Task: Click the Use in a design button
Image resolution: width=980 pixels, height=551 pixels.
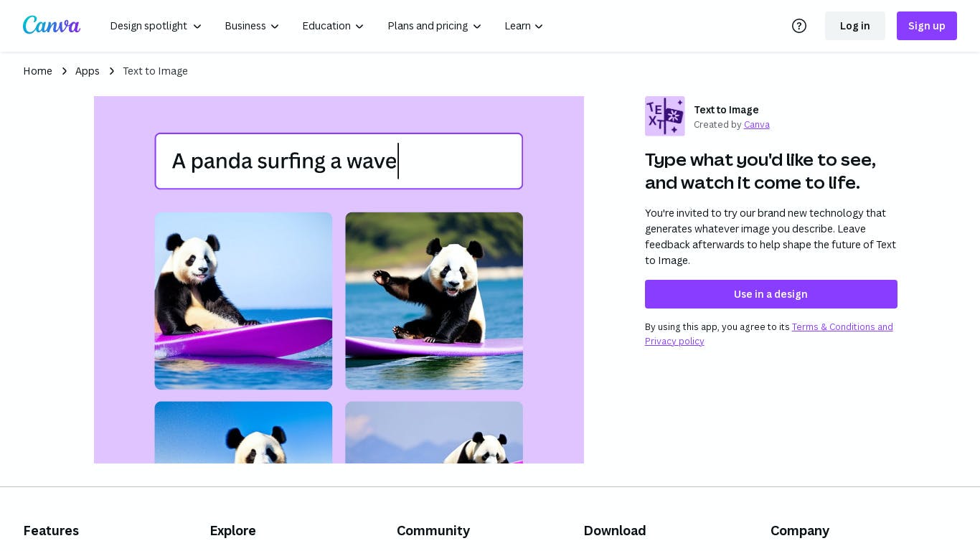Action: click(771, 294)
